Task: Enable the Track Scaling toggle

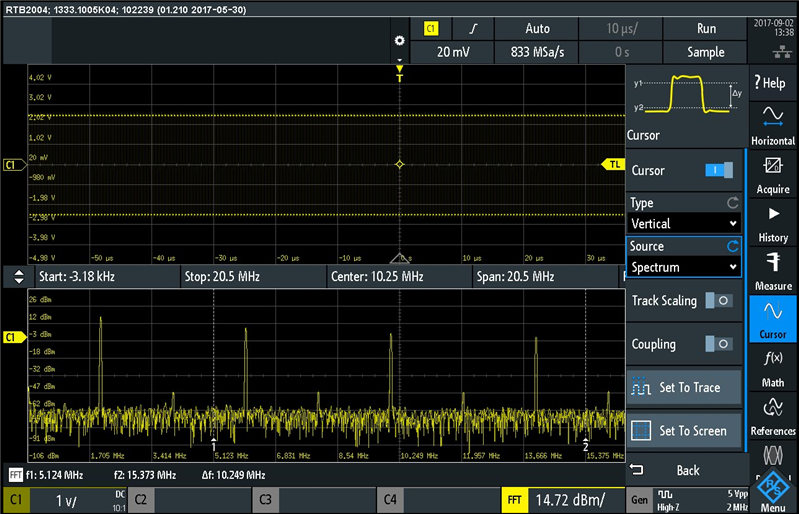Action: tap(718, 301)
